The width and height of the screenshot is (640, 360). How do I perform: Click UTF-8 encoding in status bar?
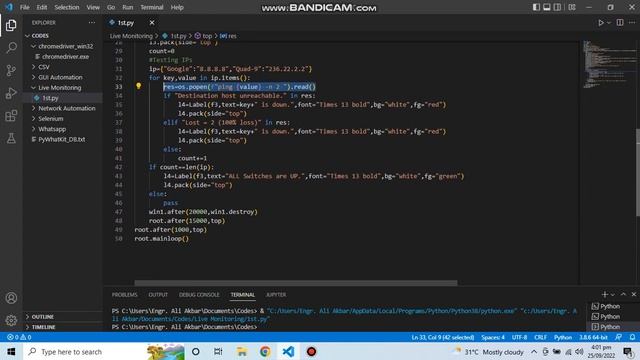coord(519,337)
